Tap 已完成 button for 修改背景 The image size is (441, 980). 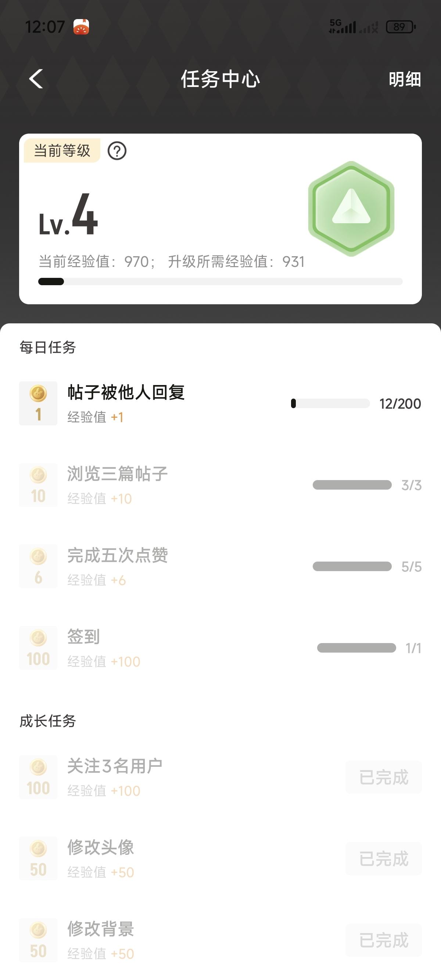click(x=384, y=940)
